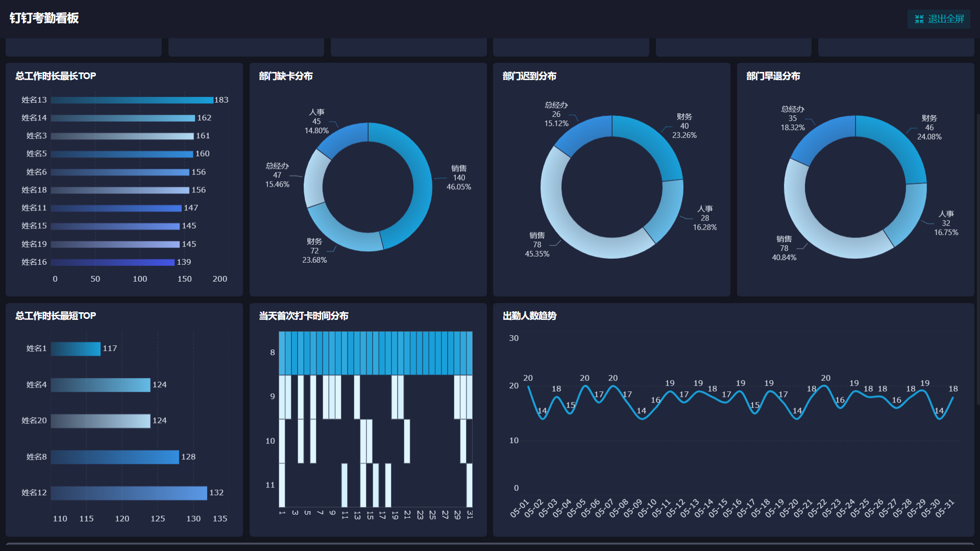The height and width of the screenshot is (551, 980).
Task: Click the 总工作时长最长TOP panel title
Action: pyautogui.click(x=56, y=76)
